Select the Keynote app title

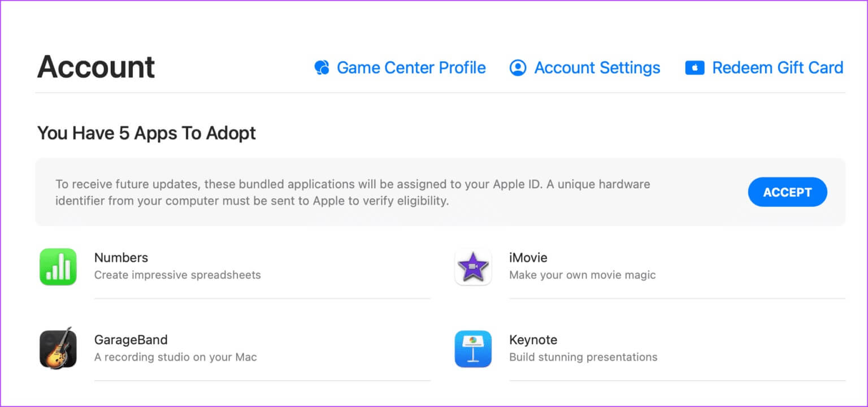point(533,340)
